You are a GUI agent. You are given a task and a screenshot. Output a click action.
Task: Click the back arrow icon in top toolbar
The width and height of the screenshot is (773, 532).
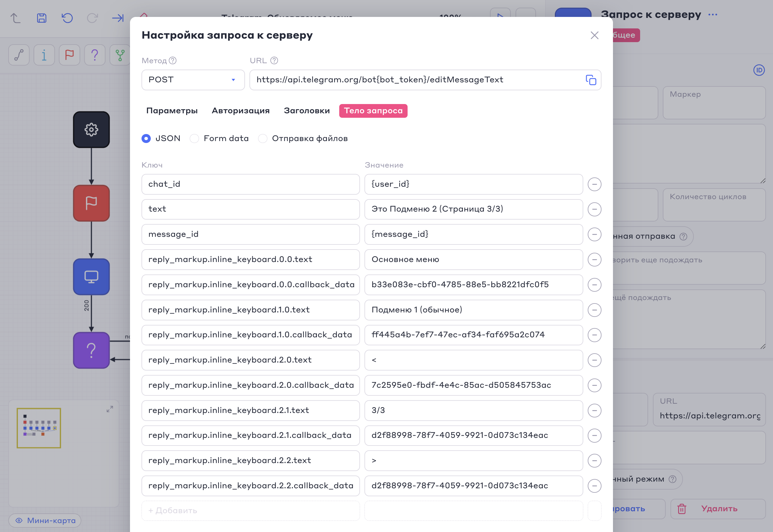pos(15,18)
